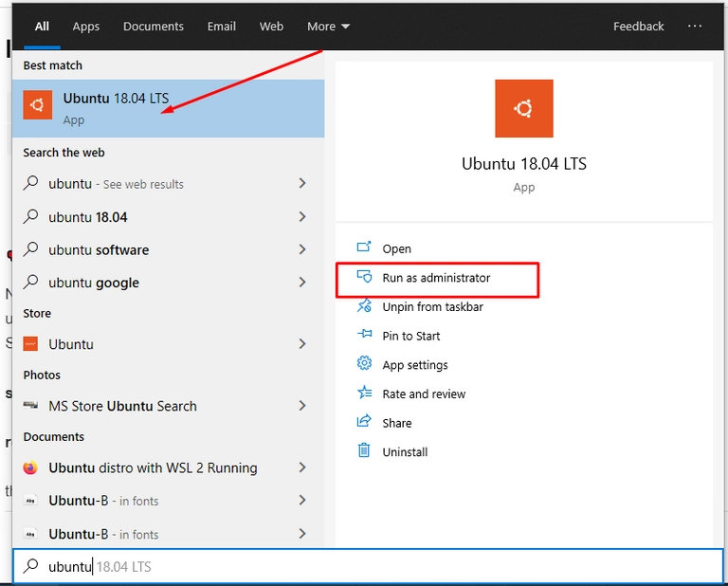This screenshot has height=586, width=728.
Task: Click the Uninstall trash icon
Action: click(x=364, y=450)
